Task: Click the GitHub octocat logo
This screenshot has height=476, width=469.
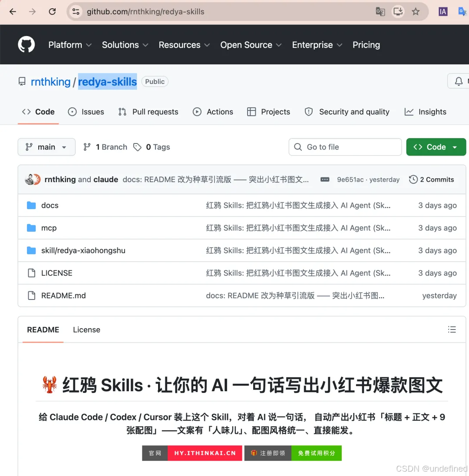Action: click(26, 45)
